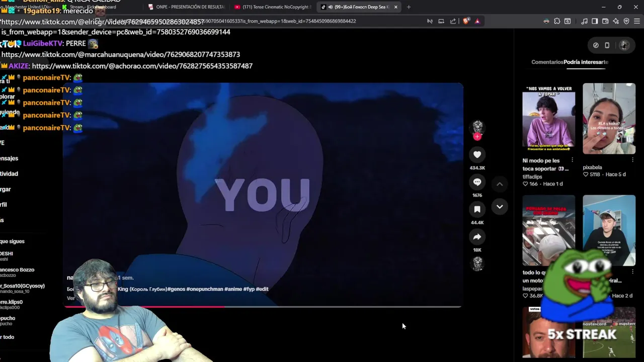Viewport: 644px width, 362px height.
Task: Open the Brave Shields lion icon
Action: click(x=466, y=21)
